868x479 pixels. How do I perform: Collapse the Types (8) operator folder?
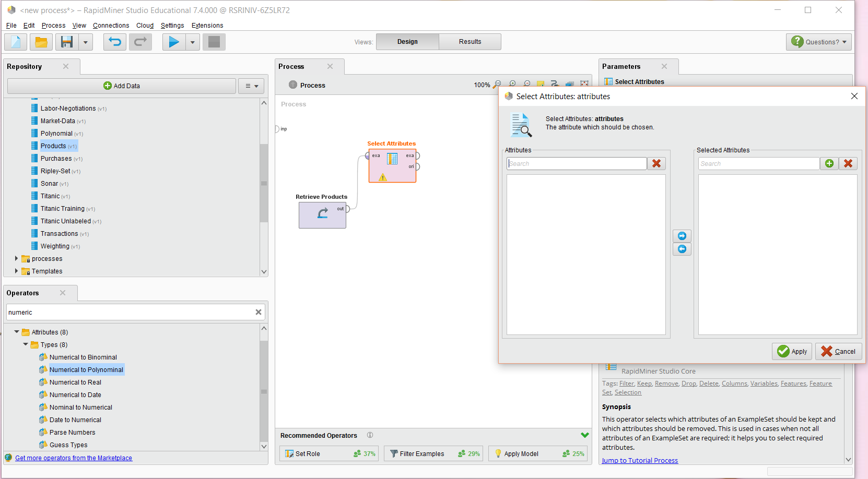pyautogui.click(x=26, y=344)
